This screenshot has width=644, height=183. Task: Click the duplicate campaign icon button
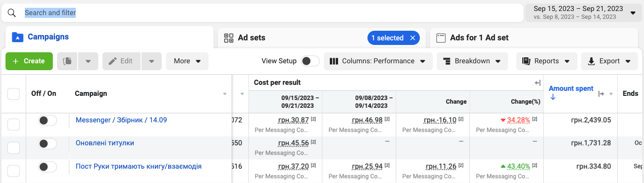pos(67,61)
